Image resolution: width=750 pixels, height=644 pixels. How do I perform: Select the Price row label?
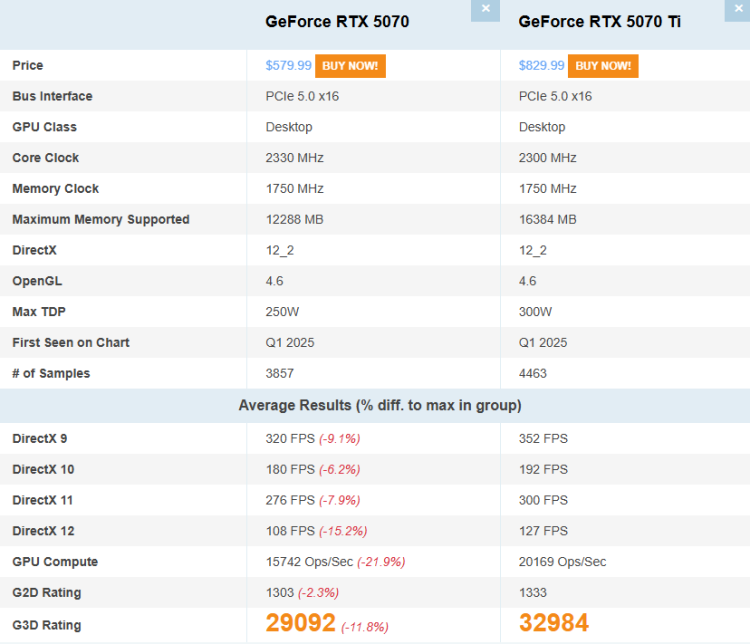click(x=28, y=66)
